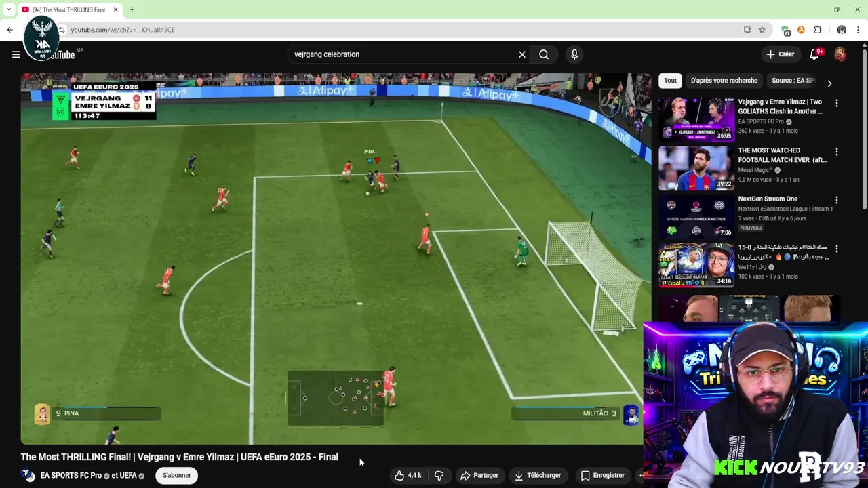Click the video title text

[180, 457]
